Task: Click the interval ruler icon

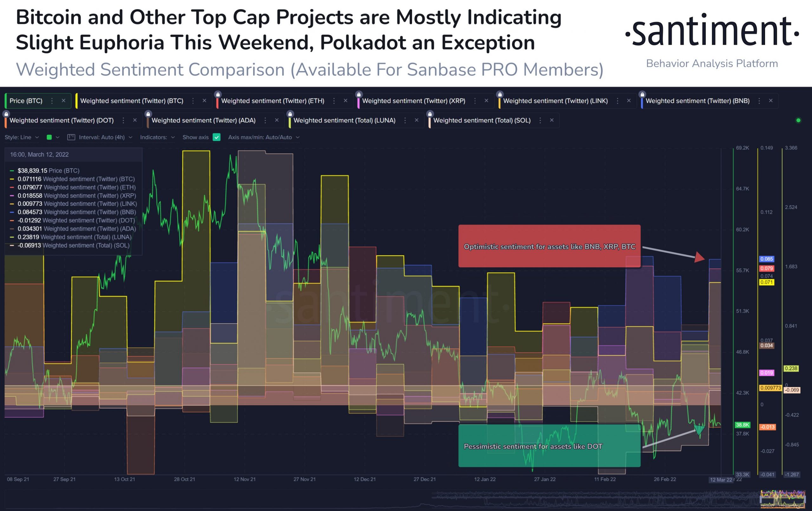Action: [71, 137]
